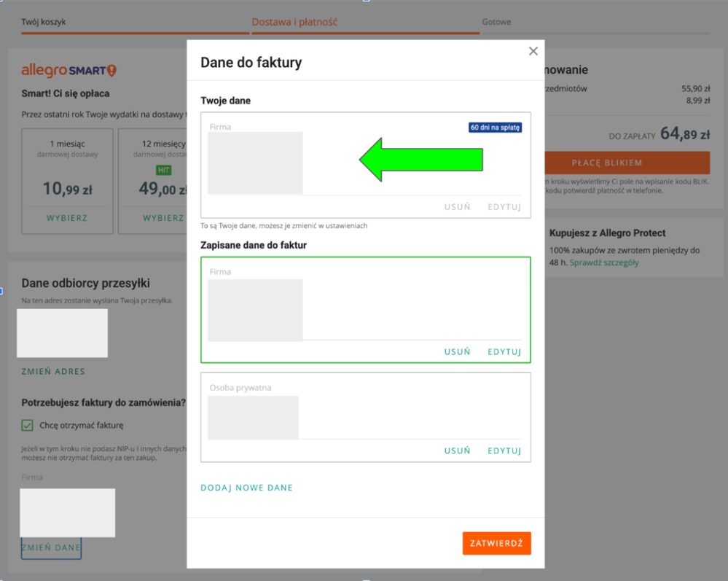Click the '60 dni na spłatę' badge
The width and height of the screenshot is (728, 581).
coord(495,128)
